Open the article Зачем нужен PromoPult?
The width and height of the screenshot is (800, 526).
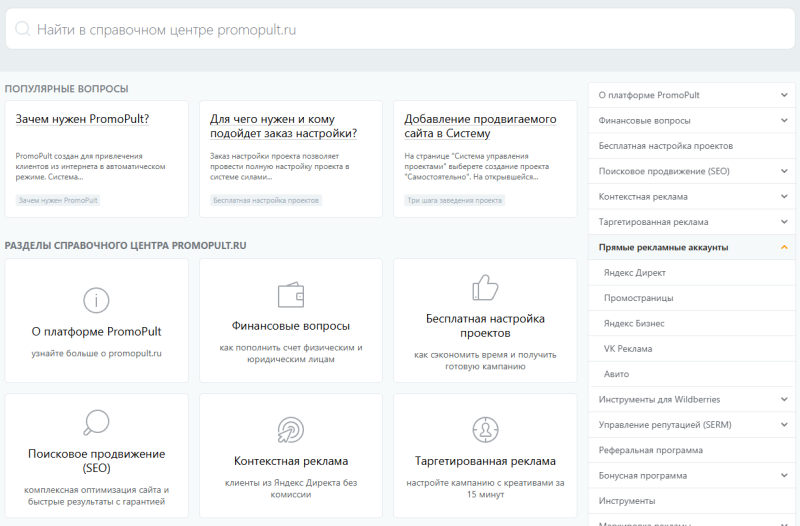tap(82, 119)
